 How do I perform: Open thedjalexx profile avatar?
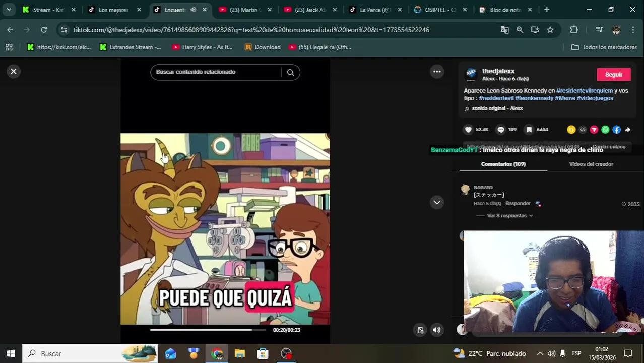coord(471,74)
